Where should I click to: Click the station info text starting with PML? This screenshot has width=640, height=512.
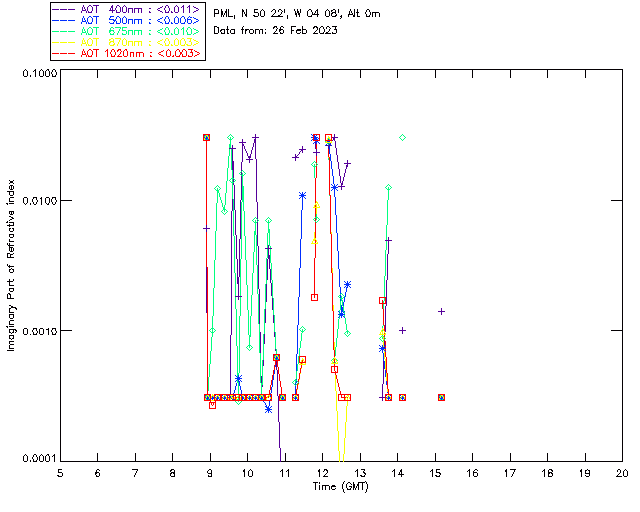click(x=297, y=13)
